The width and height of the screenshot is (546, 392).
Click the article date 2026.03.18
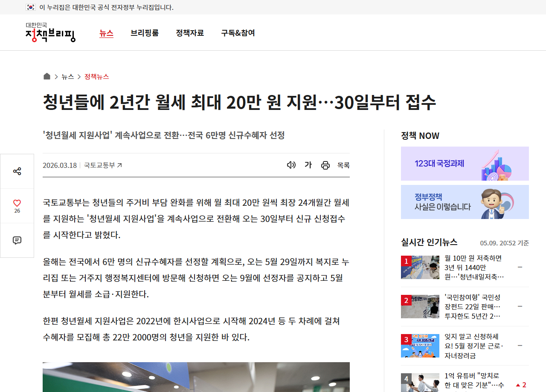pos(60,165)
